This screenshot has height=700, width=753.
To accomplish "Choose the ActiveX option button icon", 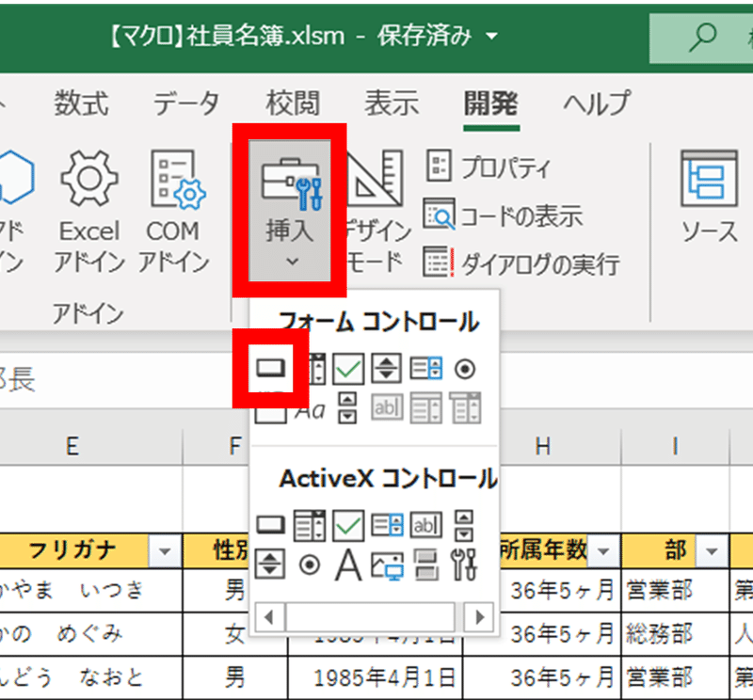I will [x=310, y=565].
